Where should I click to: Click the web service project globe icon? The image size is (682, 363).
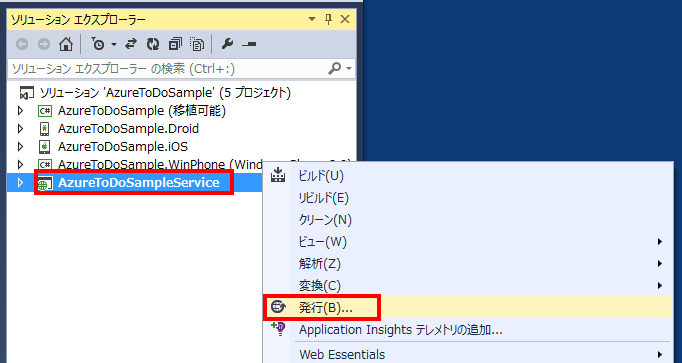[44, 183]
